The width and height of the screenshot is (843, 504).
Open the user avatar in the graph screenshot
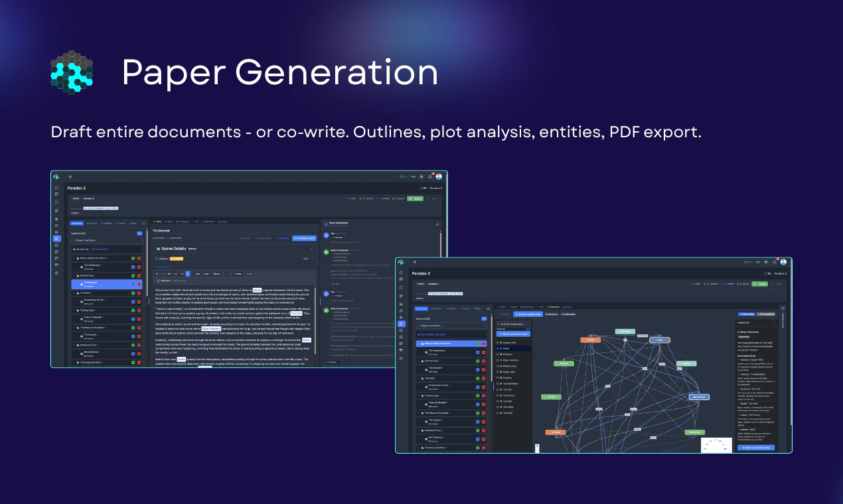783,262
